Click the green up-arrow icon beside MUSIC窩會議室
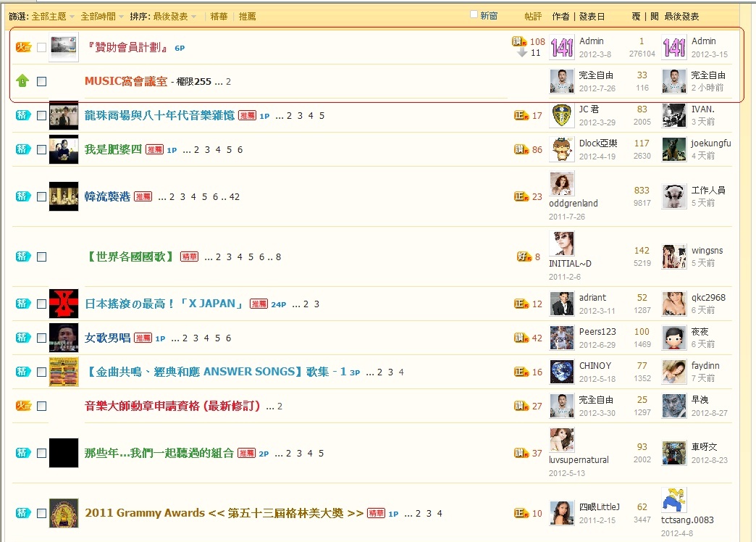 click(22, 81)
